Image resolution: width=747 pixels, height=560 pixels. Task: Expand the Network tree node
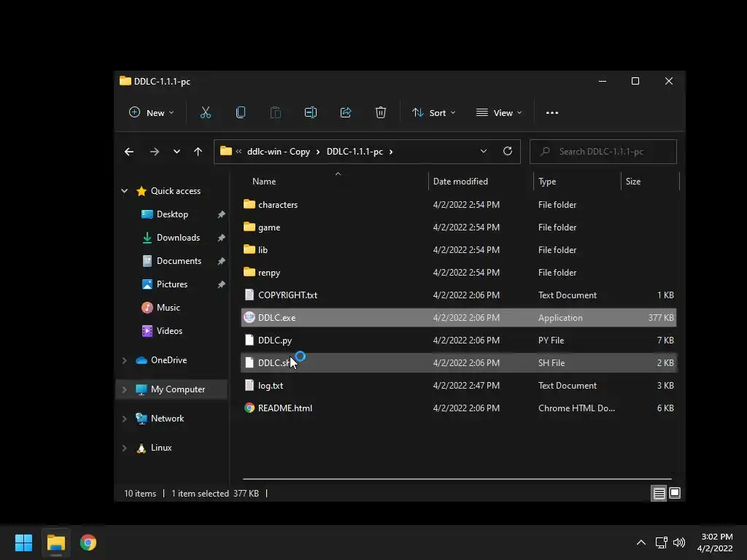click(x=124, y=419)
